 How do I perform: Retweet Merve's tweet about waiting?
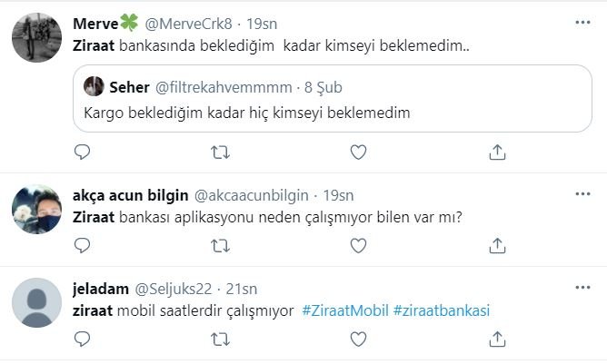pos(220,152)
